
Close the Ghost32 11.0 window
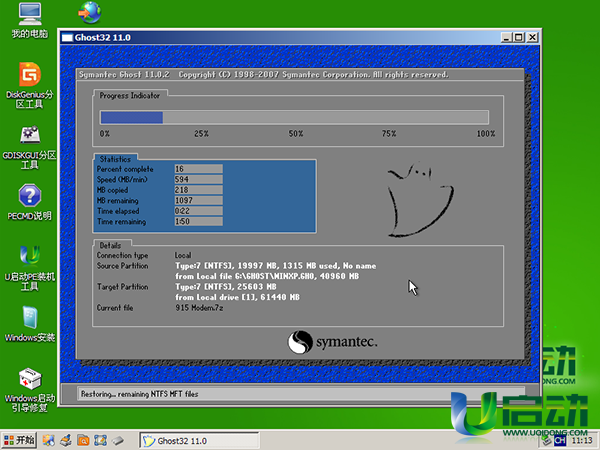tap(532, 38)
